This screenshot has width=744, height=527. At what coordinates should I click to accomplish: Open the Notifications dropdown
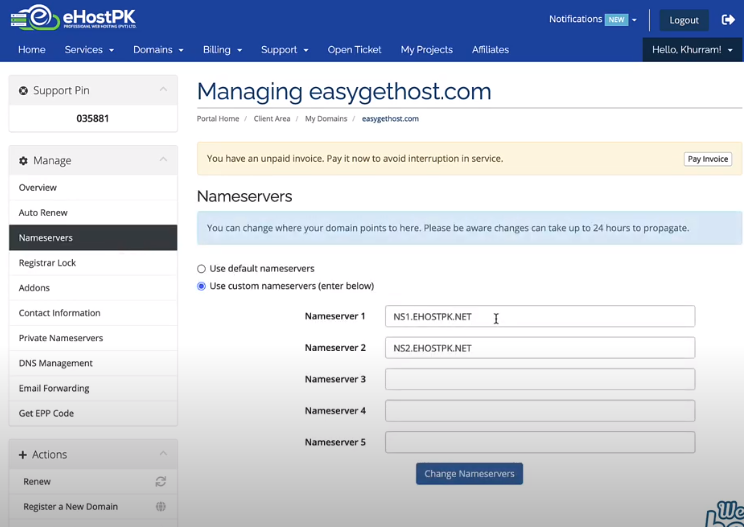(x=593, y=19)
